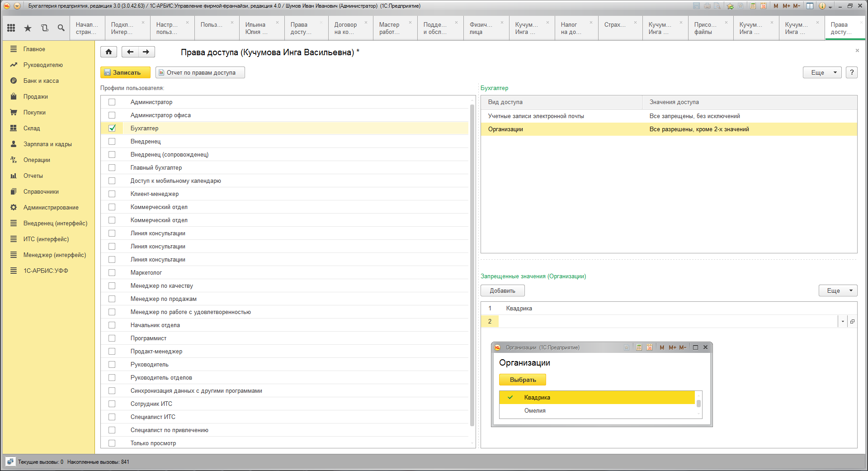Open Зарплата и кадры section
Viewport: 868px width, 471px height.
[47, 144]
